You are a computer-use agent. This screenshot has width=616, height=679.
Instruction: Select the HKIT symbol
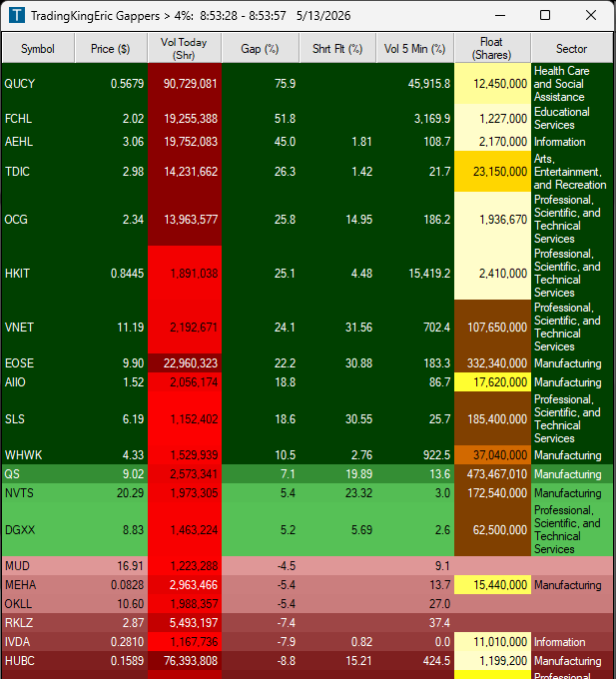(17, 274)
